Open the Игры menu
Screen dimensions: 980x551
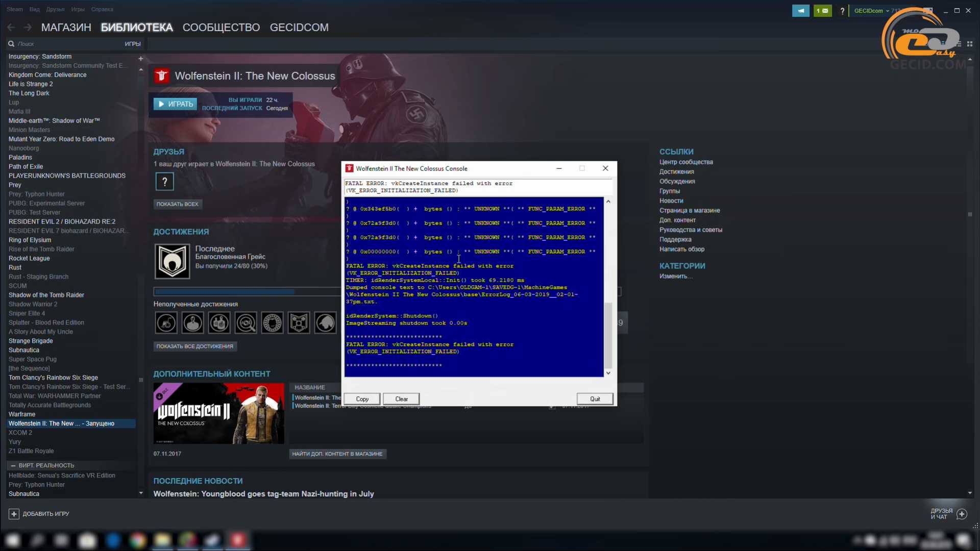click(78, 9)
